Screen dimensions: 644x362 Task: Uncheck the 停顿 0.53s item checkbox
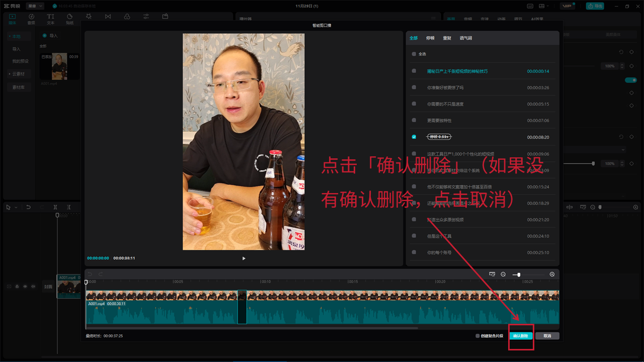pyautogui.click(x=414, y=137)
